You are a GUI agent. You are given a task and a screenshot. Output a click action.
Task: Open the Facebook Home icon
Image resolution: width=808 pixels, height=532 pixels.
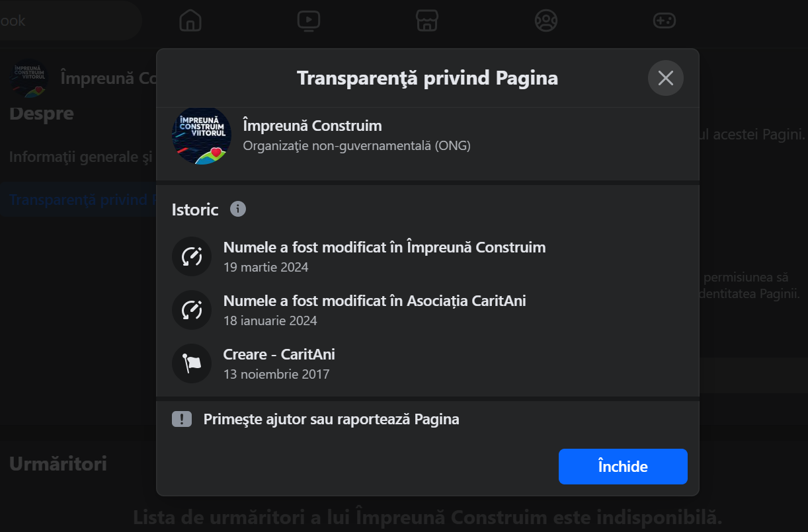190,20
